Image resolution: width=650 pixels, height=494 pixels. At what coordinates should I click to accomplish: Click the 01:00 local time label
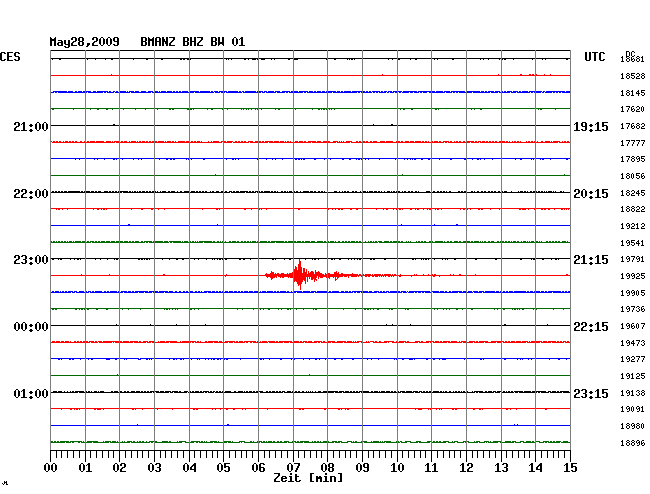pos(31,393)
